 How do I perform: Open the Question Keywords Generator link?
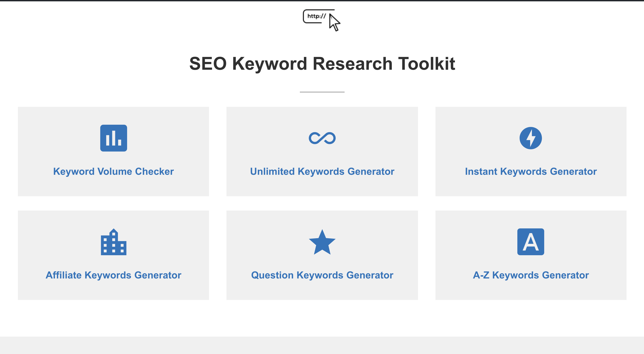[x=322, y=275]
